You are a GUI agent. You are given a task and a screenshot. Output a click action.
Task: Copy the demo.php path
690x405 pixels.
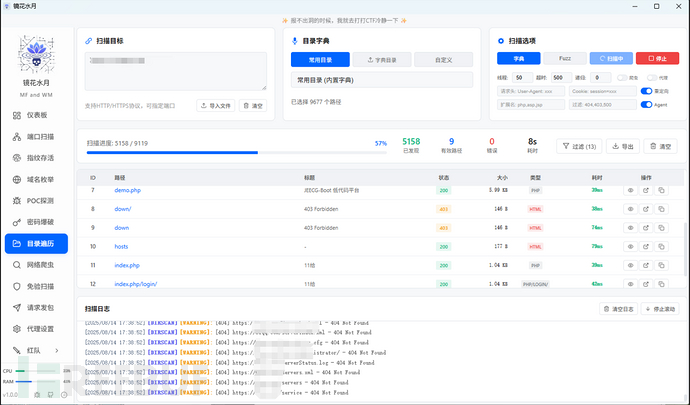[661, 190]
